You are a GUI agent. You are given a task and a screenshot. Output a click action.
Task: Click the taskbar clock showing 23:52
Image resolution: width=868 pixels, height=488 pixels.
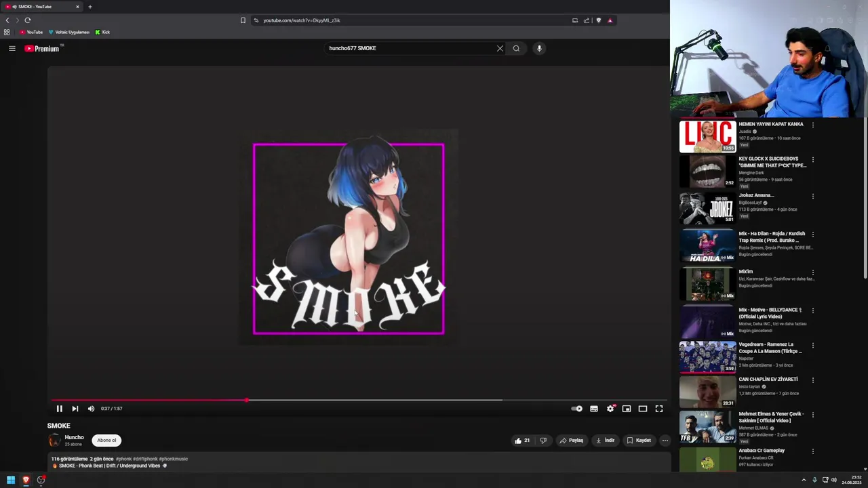click(x=852, y=480)
